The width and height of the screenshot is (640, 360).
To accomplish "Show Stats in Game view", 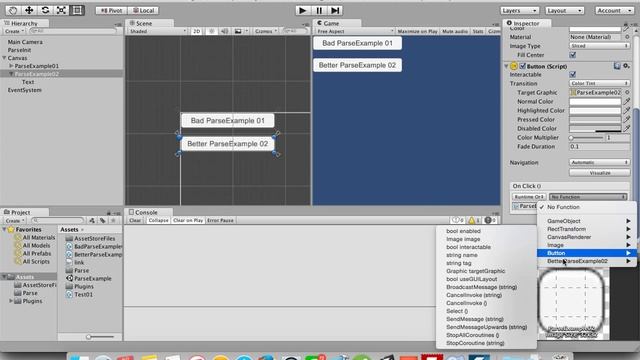I will pyautogui.click(x=478, y=31).
